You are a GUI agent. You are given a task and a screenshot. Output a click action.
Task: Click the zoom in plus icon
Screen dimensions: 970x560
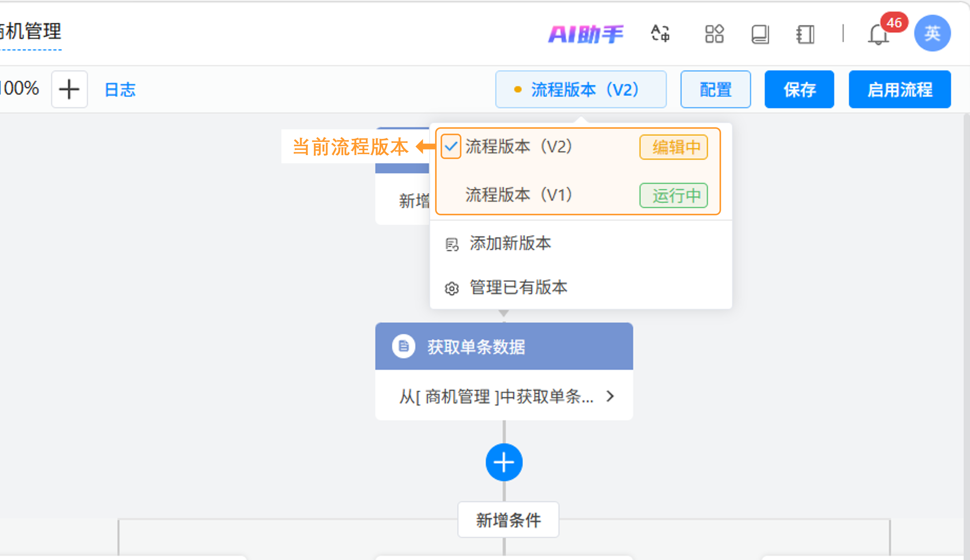[x=69, y=89]
